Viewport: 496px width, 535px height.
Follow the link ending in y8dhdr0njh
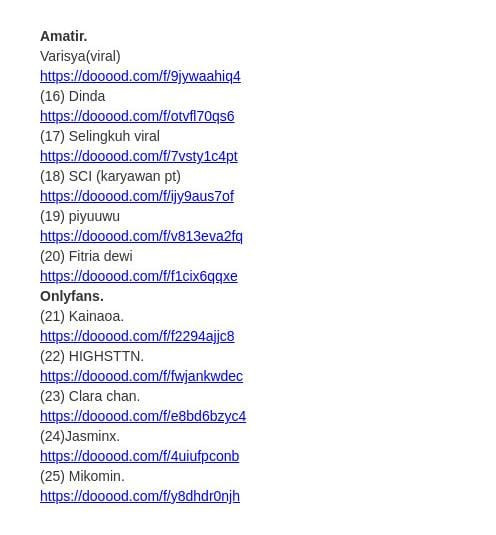pyautogui.click(x=140, y=496)
